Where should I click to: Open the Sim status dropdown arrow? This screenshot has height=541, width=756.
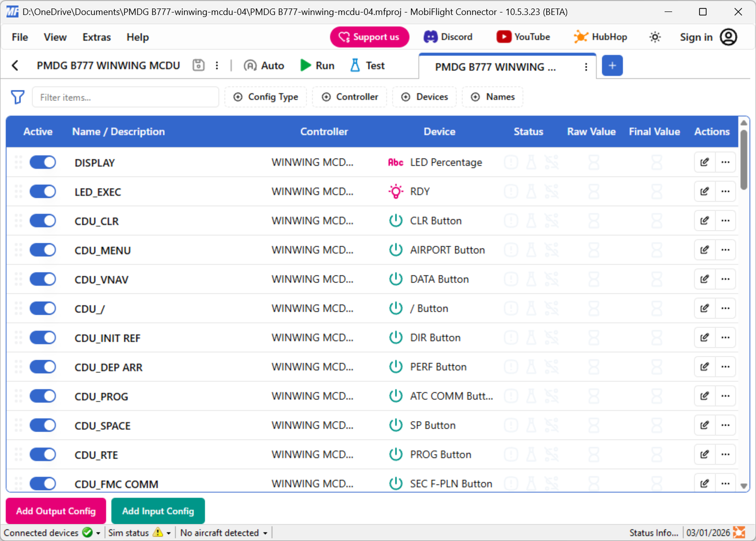click(169, 533)
